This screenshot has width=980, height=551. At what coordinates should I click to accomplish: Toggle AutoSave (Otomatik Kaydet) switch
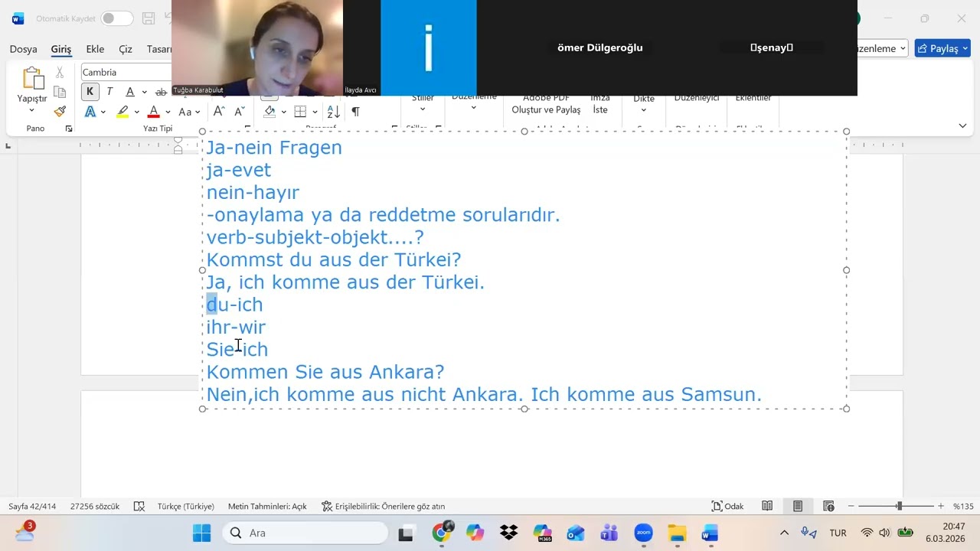pos(116,18)
